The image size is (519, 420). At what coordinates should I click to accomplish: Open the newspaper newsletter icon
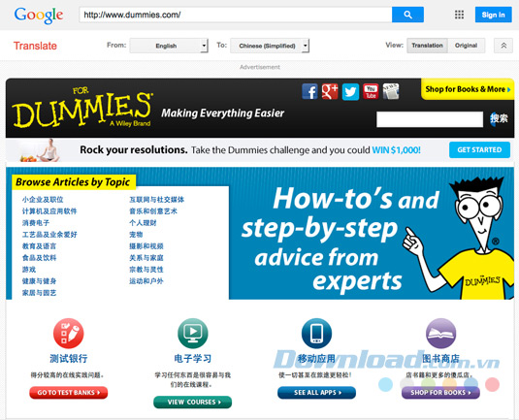pyautogui.click(x=391, y=92)
